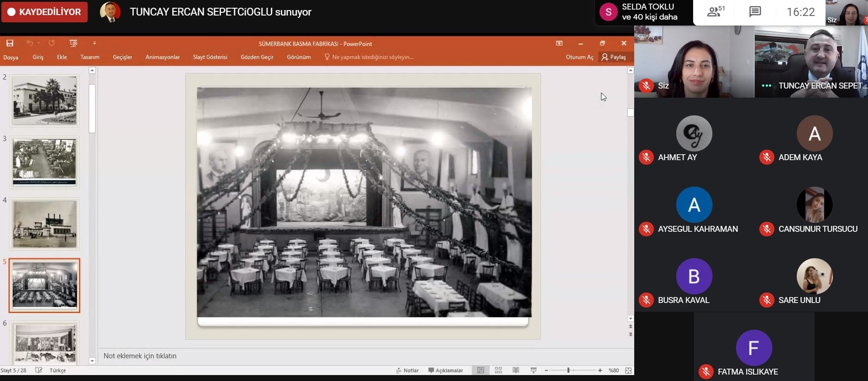Click the zoom slider handle

tap(568, 371)
